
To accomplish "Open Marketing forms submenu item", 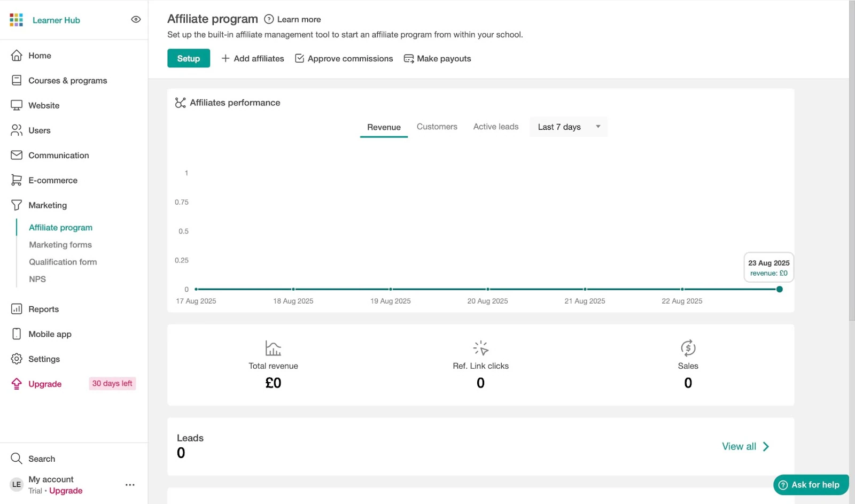I will tap(60, 245).
